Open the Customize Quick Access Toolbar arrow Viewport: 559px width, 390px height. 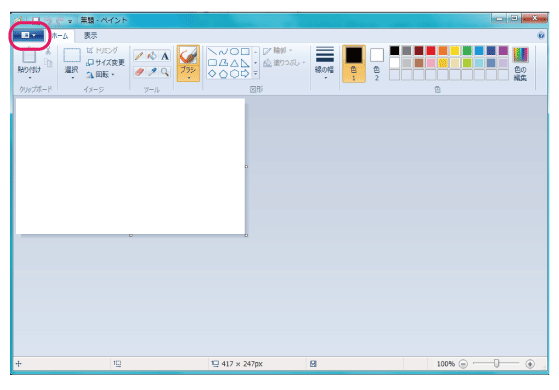point(70,21)
